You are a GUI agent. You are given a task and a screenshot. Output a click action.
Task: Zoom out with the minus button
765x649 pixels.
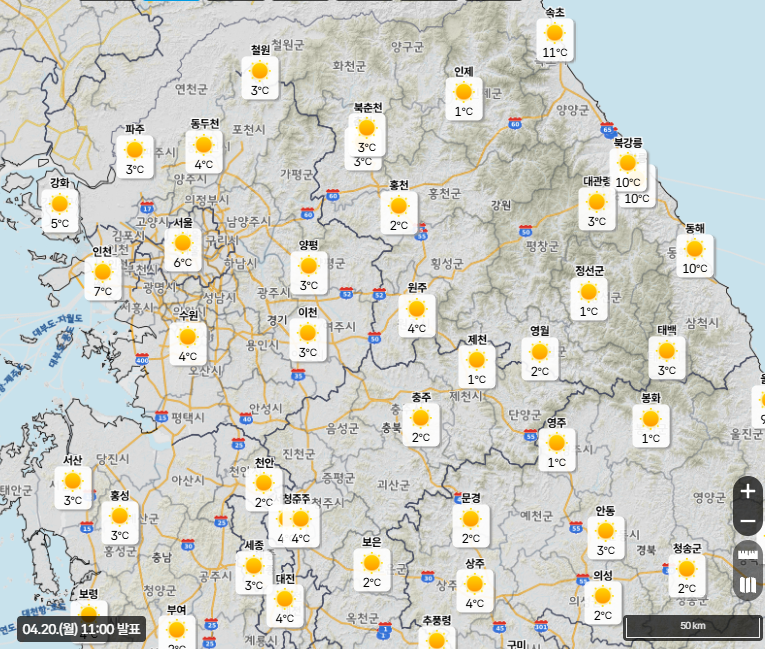[x=747, y=521]
